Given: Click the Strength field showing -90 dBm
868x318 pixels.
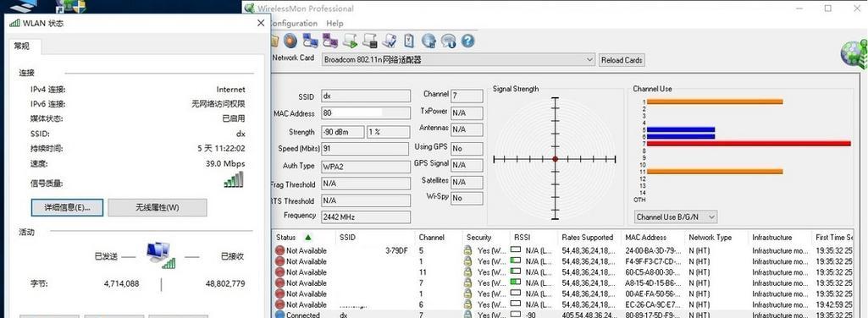Looking at the screenshot, I should [x=343, y=132].
